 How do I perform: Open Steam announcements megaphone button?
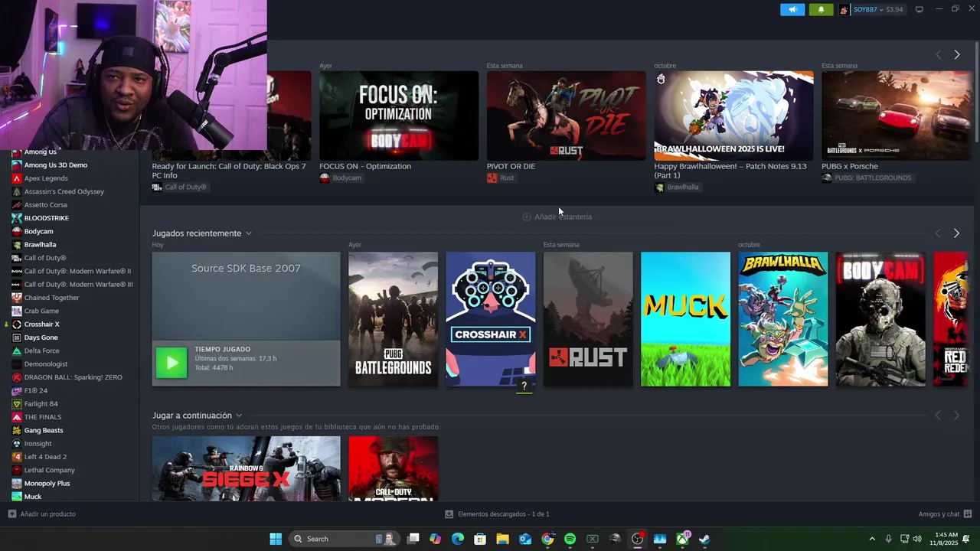coord(792,9)
